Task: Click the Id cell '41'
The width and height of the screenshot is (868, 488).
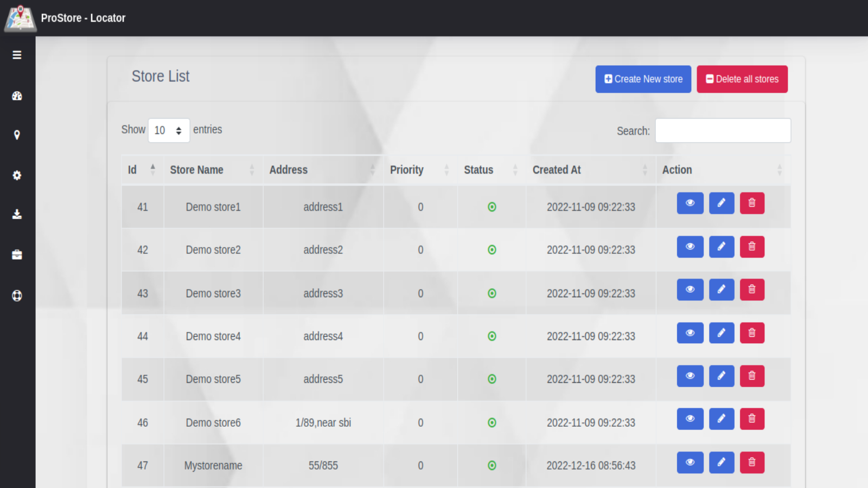Action: [143, 207]
